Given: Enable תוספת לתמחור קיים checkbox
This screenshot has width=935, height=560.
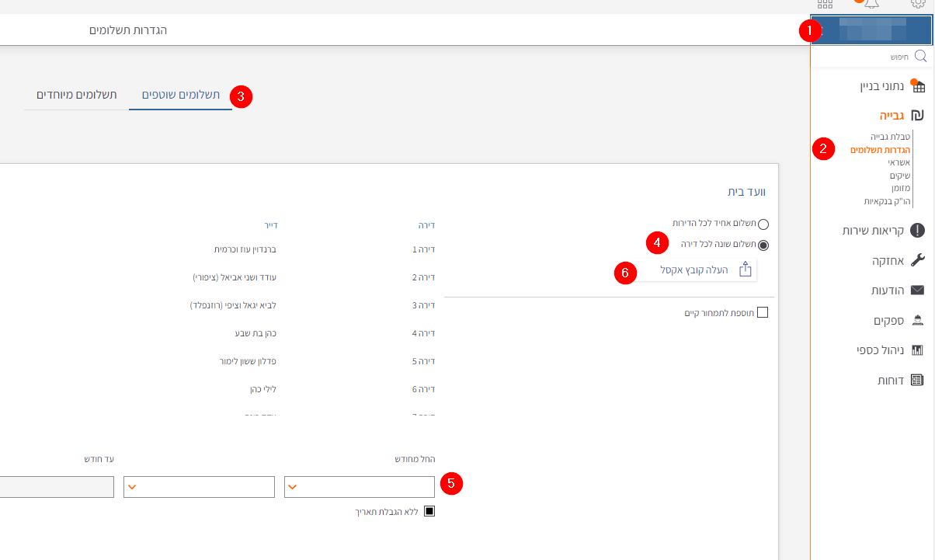Looking at the screenshot, I should [762, 312].
